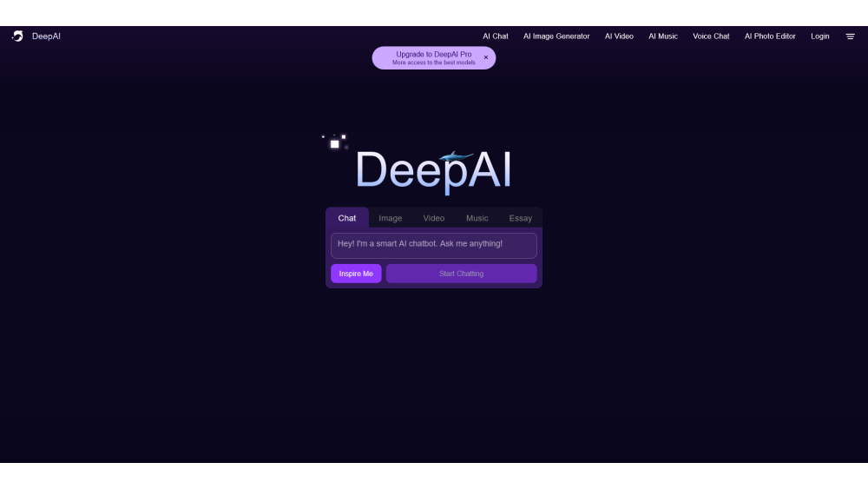This screenshot has height=489, width=868.
Task: Close the Upgrade to DeepAI Pro banner
Action: [486, 57]
